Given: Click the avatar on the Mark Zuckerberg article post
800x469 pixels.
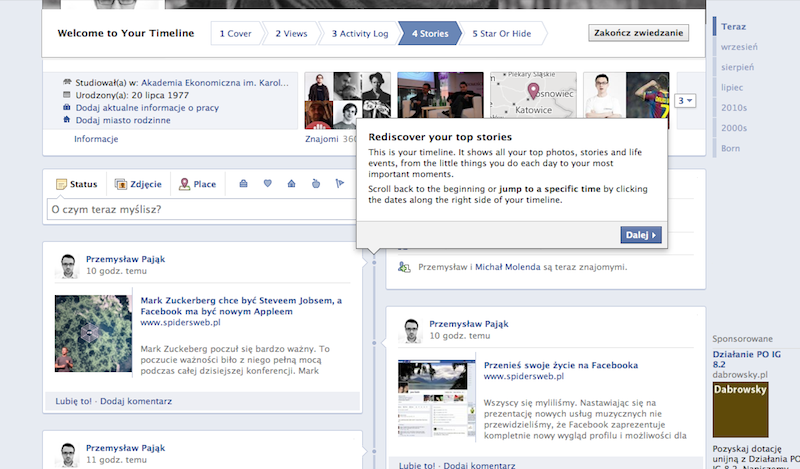Looking at the screenshot, I should coord(67,266).
